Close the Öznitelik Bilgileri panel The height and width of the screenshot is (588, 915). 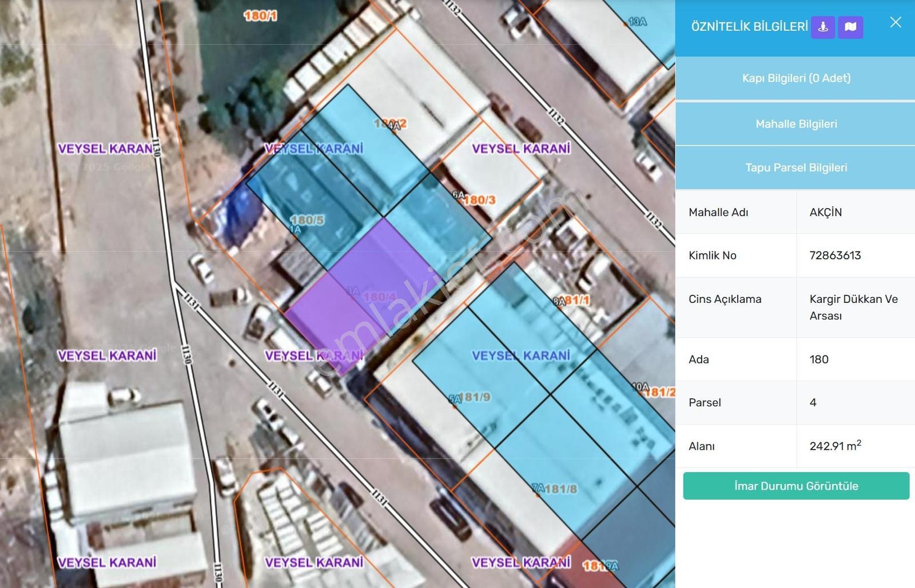896,22
